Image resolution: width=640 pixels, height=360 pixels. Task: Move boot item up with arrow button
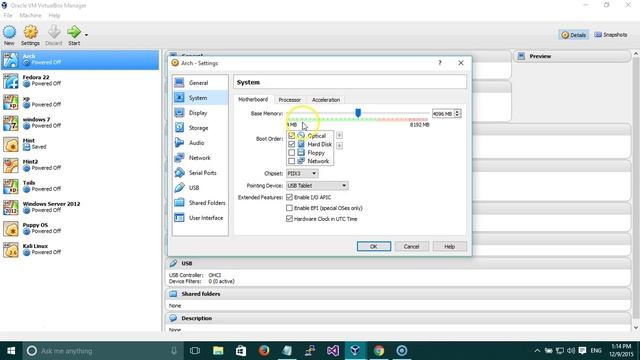pyautogui.click(x=339, y=136)
